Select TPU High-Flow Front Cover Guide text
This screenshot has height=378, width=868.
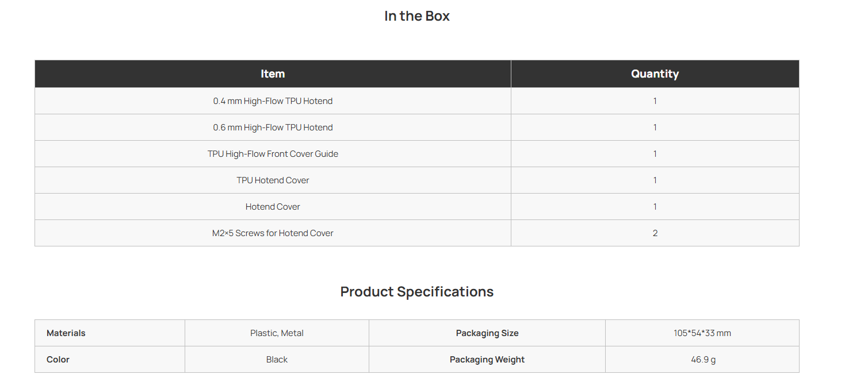point(273,154)
